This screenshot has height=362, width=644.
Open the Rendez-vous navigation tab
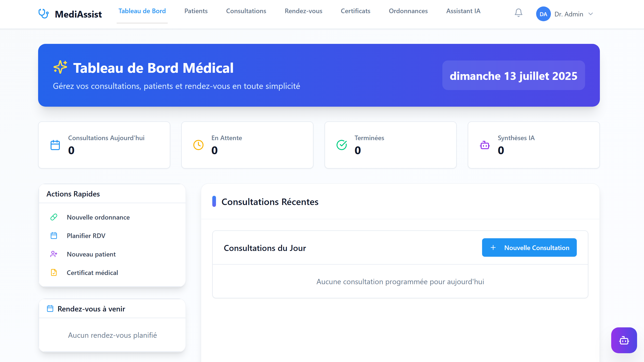[303, 11]
